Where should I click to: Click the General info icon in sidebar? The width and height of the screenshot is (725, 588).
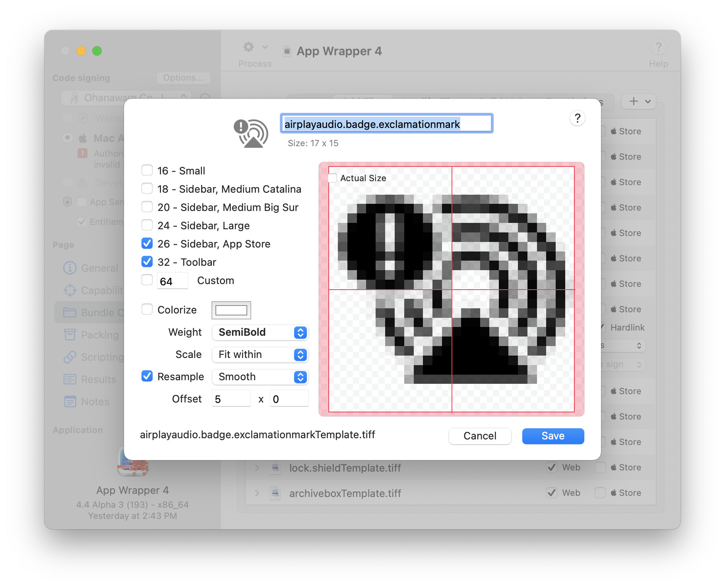click(x=70, y=268)
